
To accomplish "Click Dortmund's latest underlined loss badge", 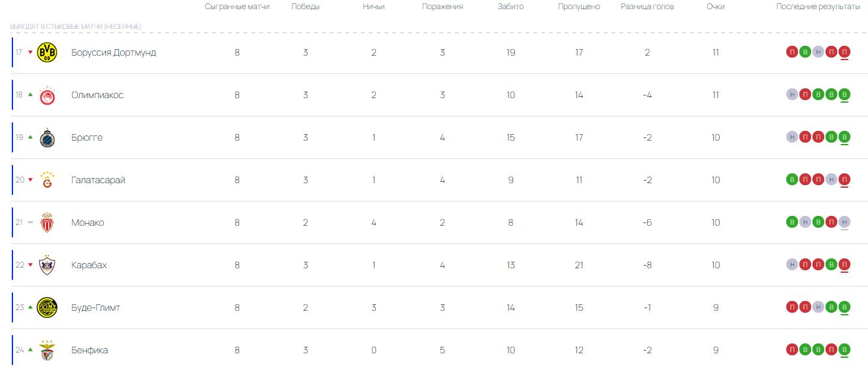I will [x=844, y=52].
